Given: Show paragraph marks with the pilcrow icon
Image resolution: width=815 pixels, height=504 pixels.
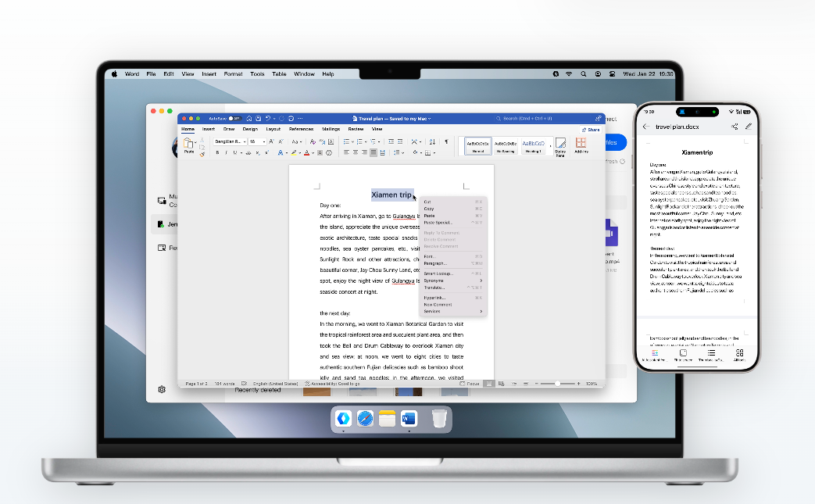Looking at the screenshot, I should 446,141.
